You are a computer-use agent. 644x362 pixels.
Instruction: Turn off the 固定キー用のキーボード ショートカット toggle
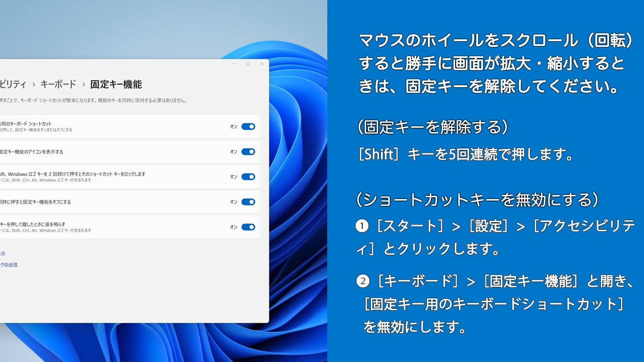coord(248,126)
